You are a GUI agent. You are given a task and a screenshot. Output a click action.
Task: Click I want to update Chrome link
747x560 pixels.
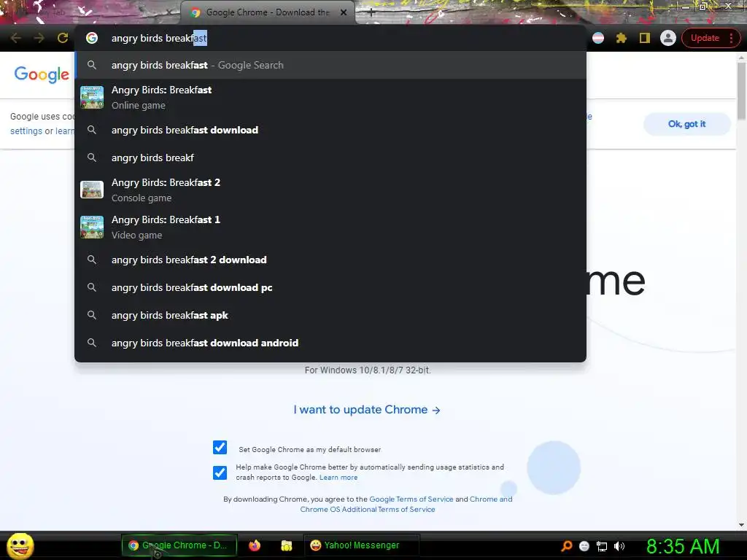[367, 410]
